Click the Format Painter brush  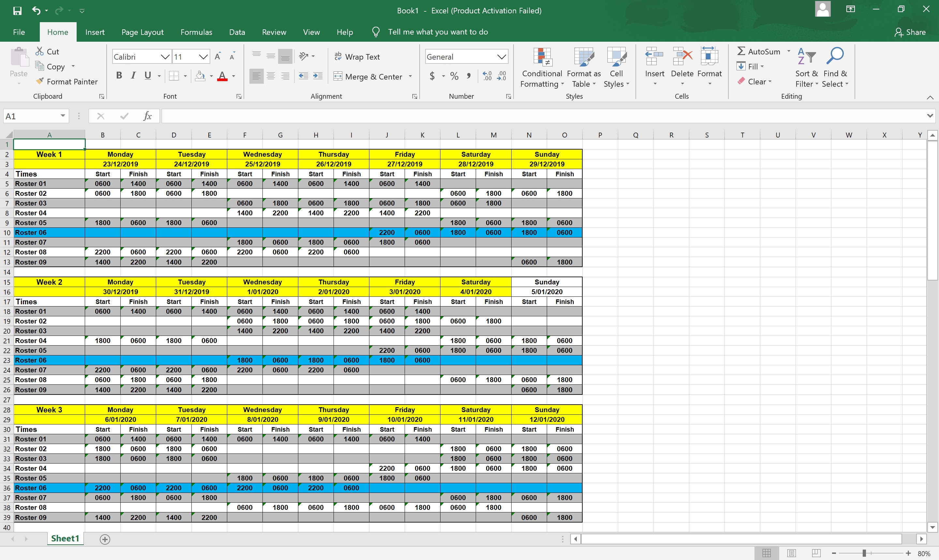pos(39,81)
